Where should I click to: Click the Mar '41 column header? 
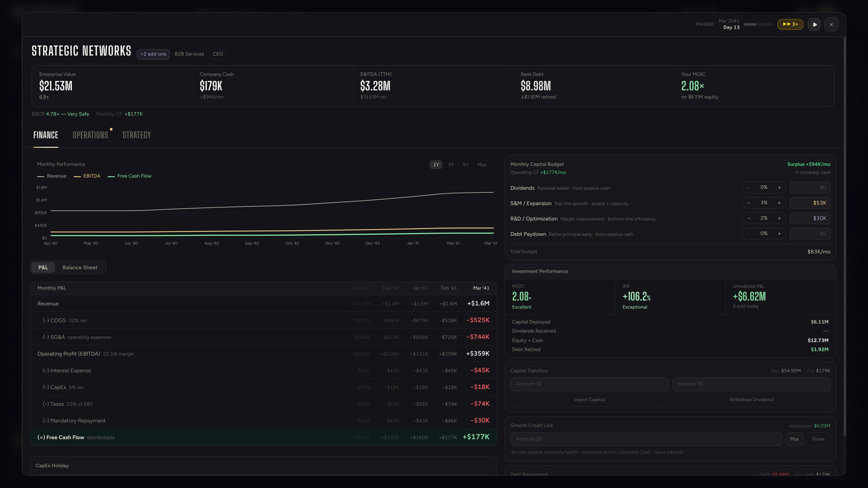pos(481,288)
